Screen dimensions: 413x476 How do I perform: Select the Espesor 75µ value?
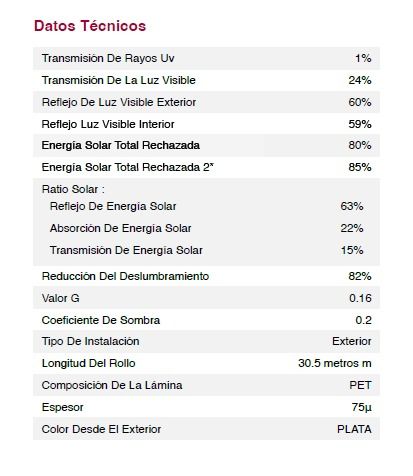point(361,407)
